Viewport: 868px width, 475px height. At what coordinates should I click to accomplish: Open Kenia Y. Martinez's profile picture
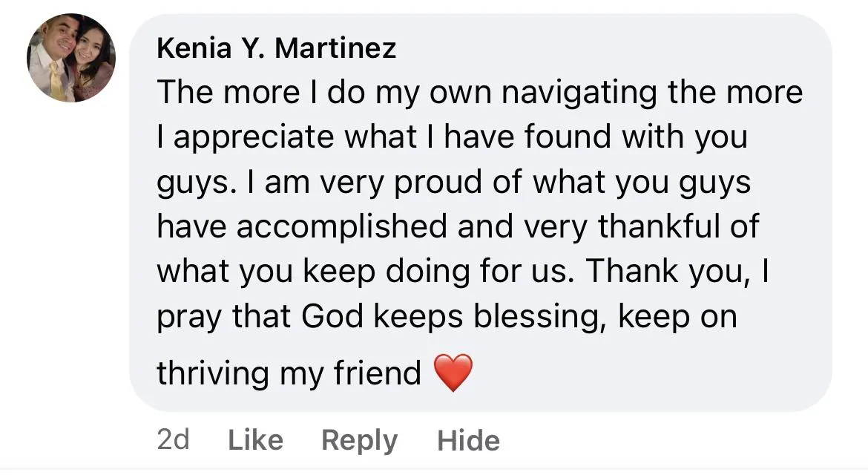tap(71, 58)
